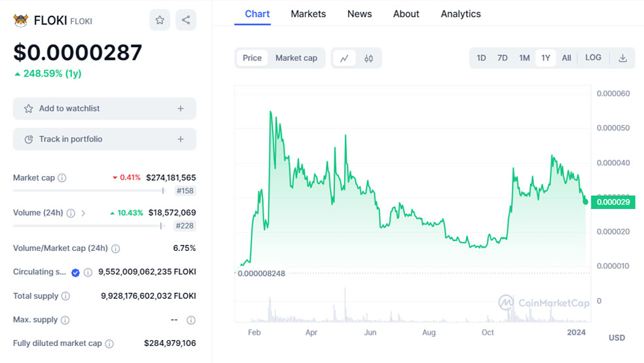644x363 pixels.
Task: Click the star favorite icon beside FLOKI
Action: coord(160,20)
